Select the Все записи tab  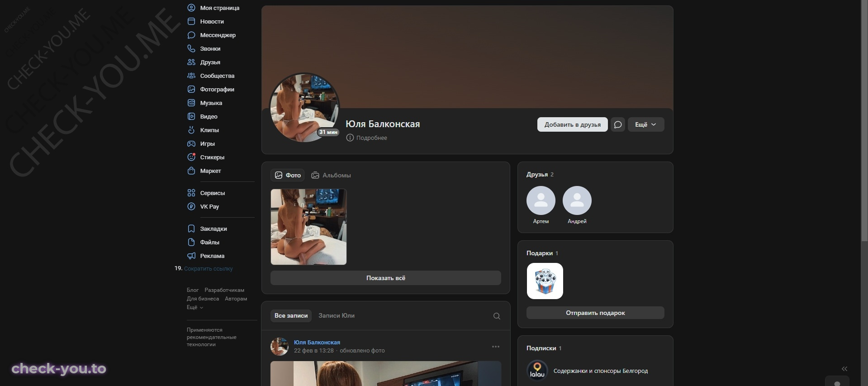pyautogui.click(x=291, y=315)
